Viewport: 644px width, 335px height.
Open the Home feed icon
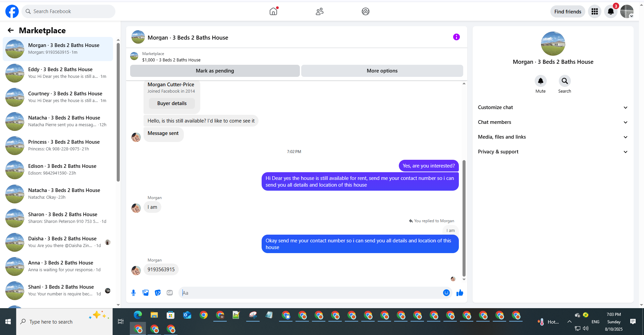pos(273,11)
